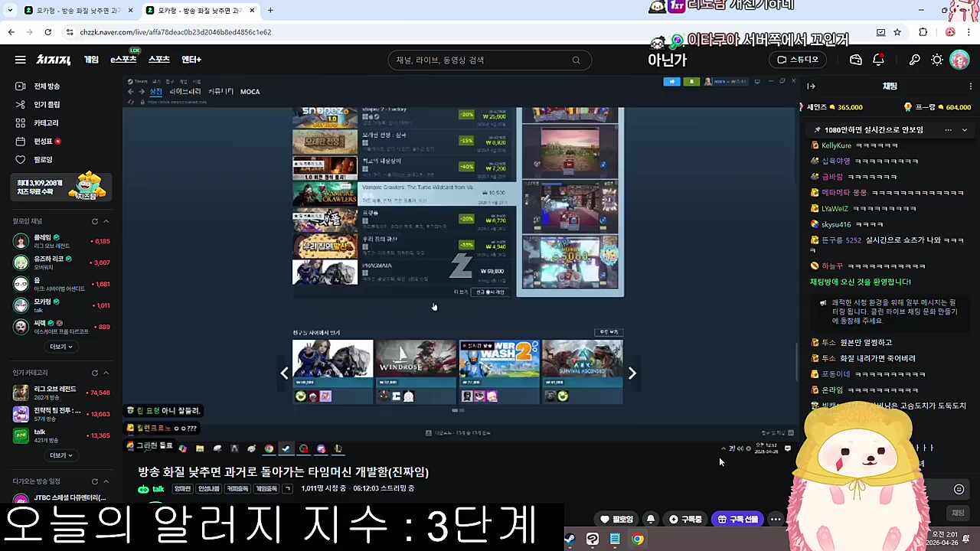This screenshot has height=551, width=980.
Task: Open the hamburger menu beside the 치지직 logo
Action: (x=21, y=60)
